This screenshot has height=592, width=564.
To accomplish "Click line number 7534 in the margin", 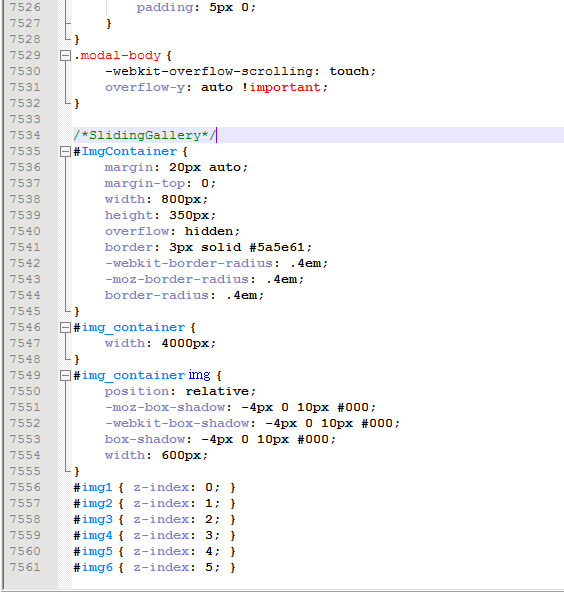I will coord(25,135).
